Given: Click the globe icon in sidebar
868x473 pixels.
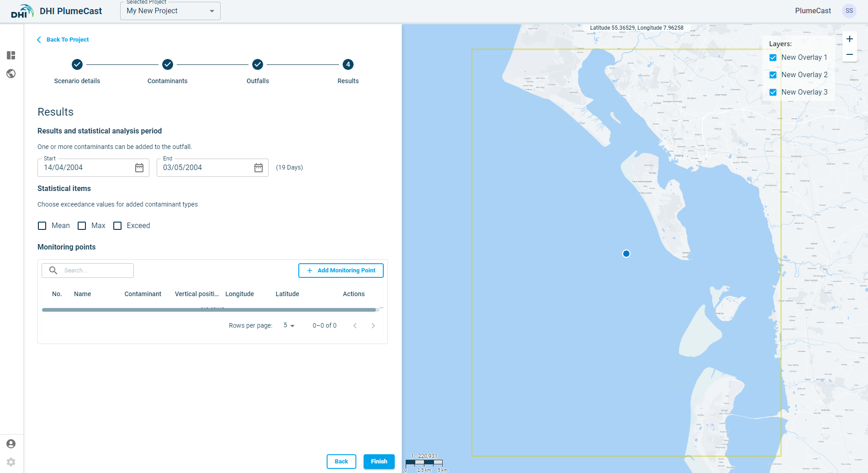Looking at the screenshot, I should 11,74.
